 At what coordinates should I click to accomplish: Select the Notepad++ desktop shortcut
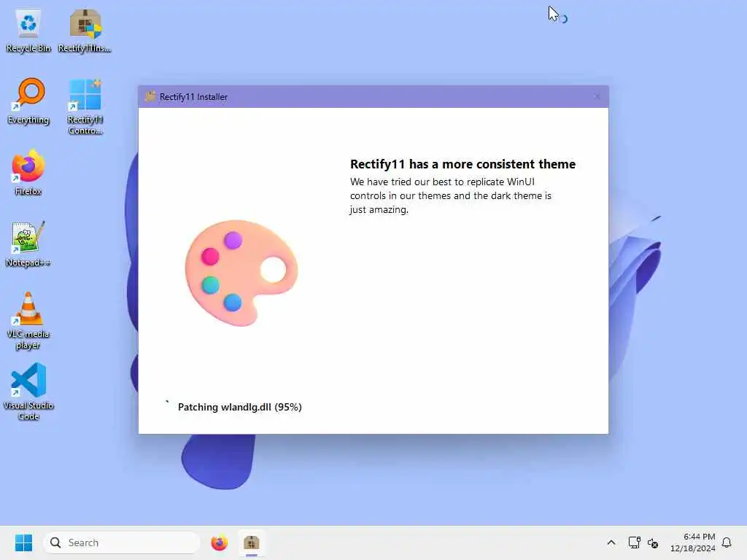coord(28,244)
